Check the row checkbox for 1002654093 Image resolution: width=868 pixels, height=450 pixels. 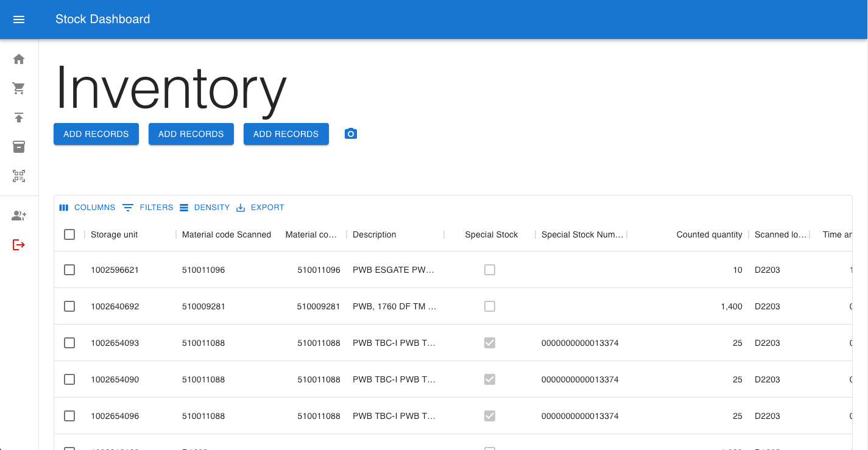[69, 343]
